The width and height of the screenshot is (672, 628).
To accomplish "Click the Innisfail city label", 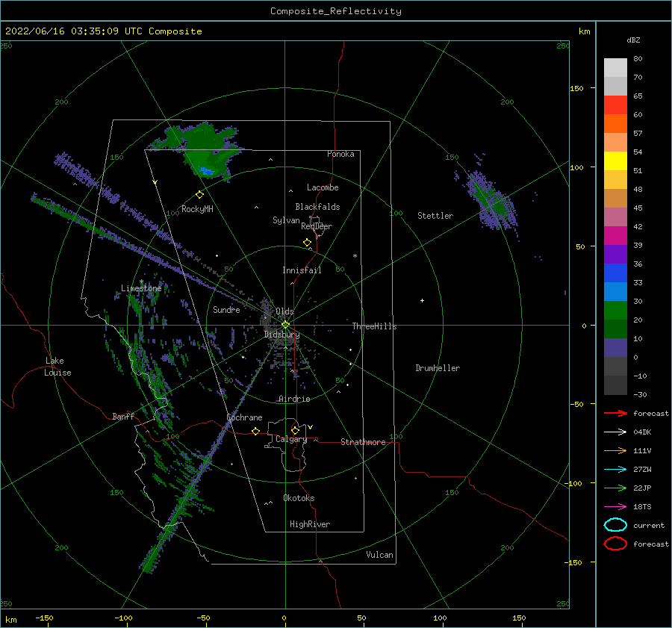I will (302, 270).
